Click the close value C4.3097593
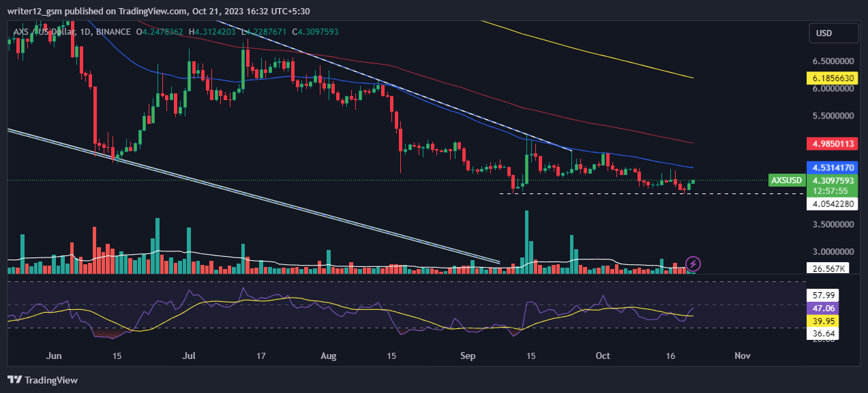The height and width of the screenshot is (393, 868). click(x=315, y=31)
